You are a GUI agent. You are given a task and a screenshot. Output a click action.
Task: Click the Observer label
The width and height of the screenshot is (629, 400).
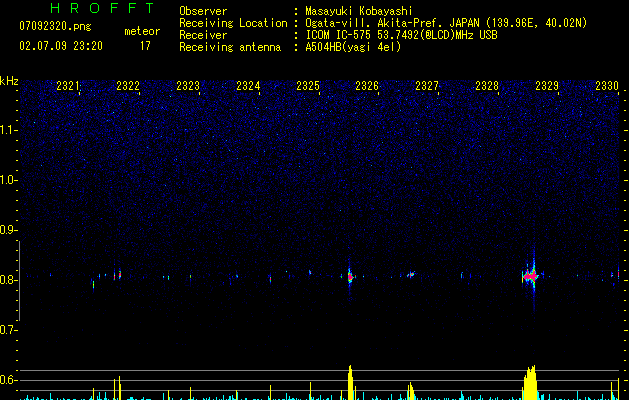pyautogui.click(x=203, y=11)
